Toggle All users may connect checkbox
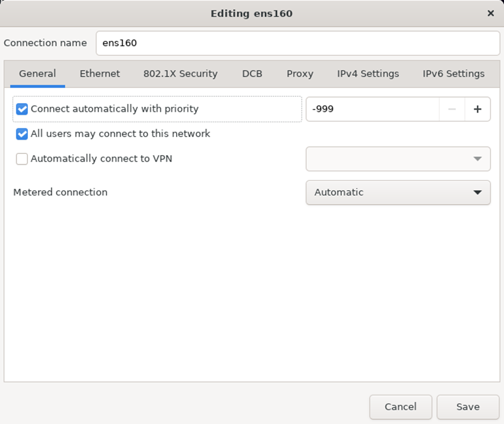The image size is (504, 424). [22, 134]
